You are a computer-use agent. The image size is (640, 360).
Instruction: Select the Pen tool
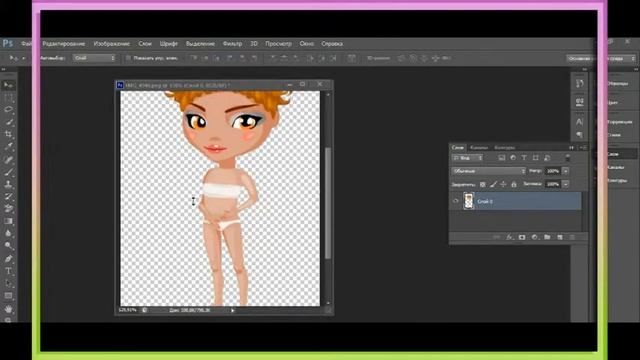[x=8, y=259]
